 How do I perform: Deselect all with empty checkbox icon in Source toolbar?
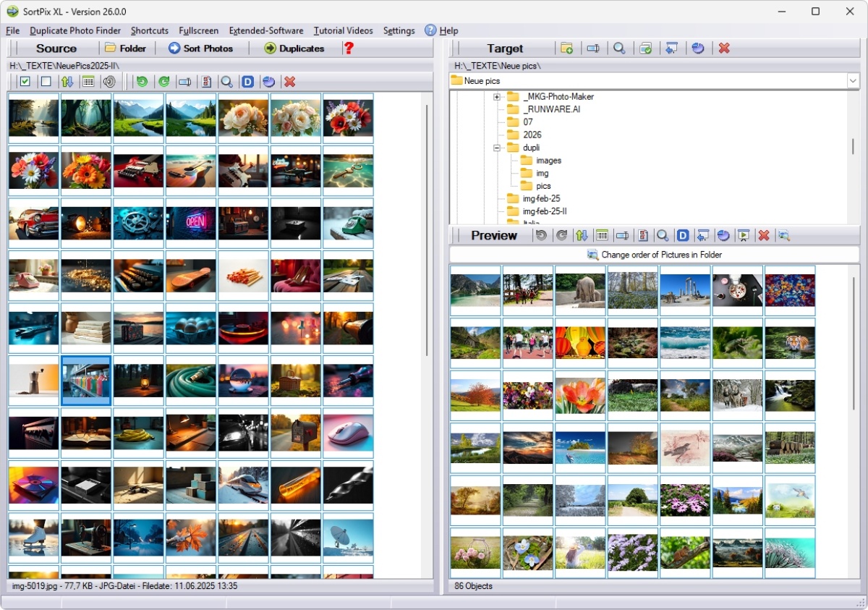coord(46,82)
